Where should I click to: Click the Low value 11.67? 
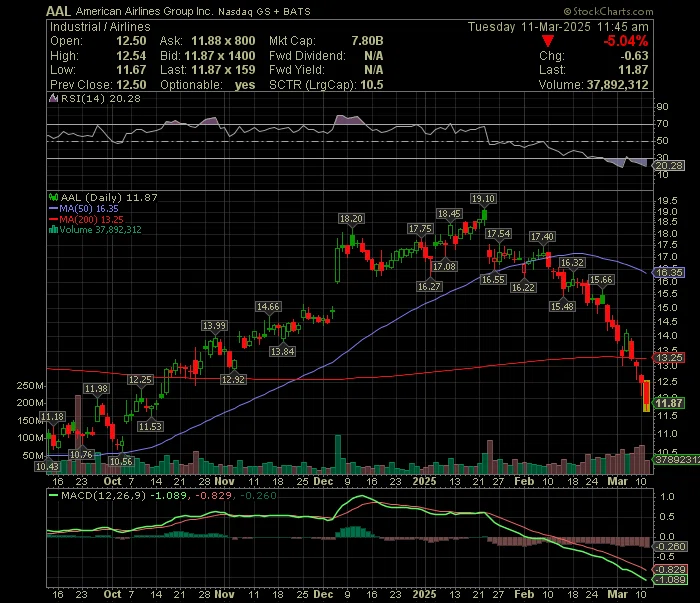pyautogui.click(x=131, y=70)
